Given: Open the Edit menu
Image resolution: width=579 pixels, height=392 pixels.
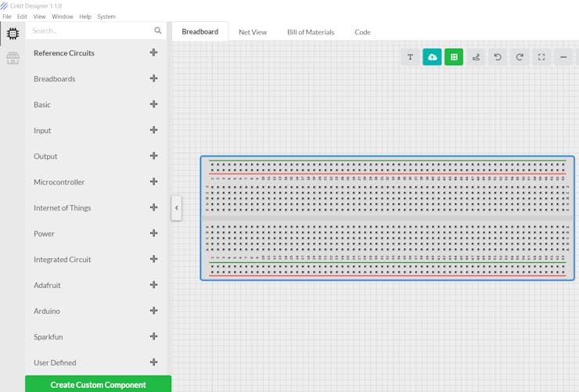Looking at the screenshot, I should [x=22, y=16].
